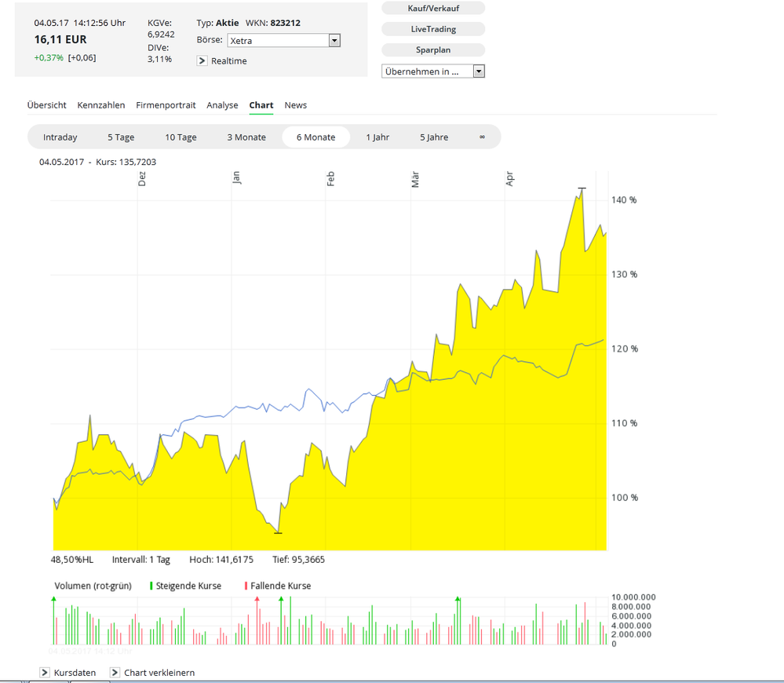This screenshot has width=784, height=683.
Task: Click the Chart verkleinern arrow icon
Action: tap(115, 673)
